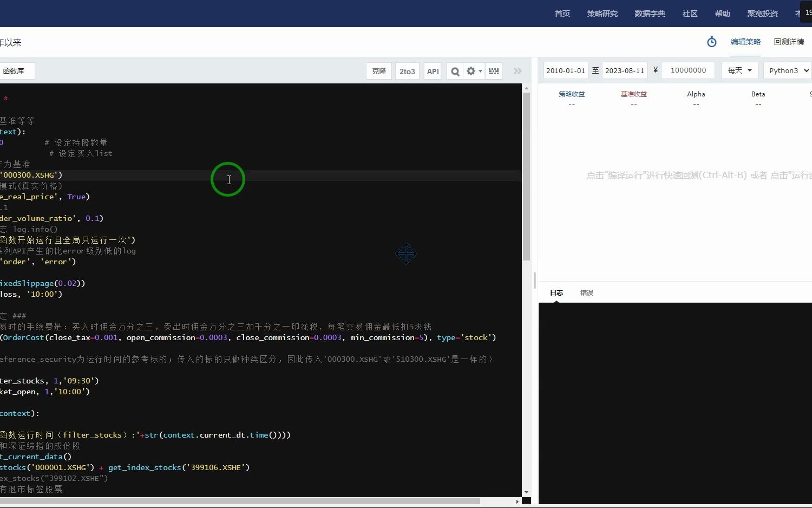This screenshot has width=812, height=508.
Task: Go to 首页 home page
Action: click(562, 14)
